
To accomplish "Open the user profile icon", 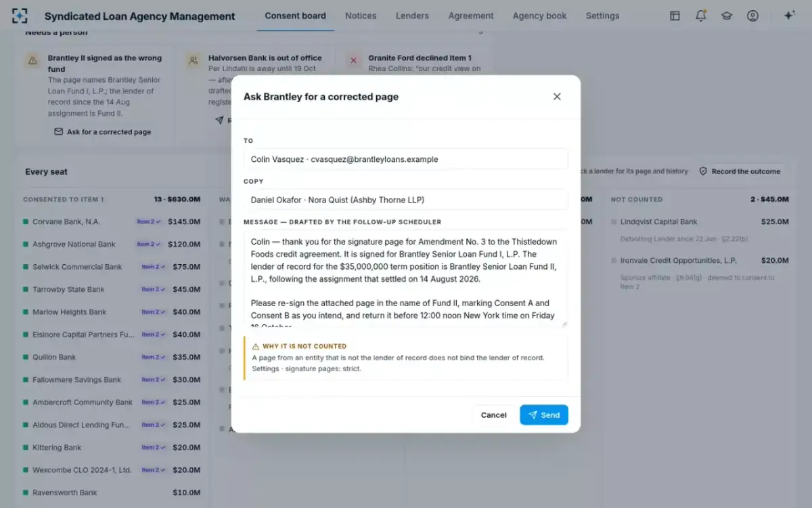I will [752, 16].
